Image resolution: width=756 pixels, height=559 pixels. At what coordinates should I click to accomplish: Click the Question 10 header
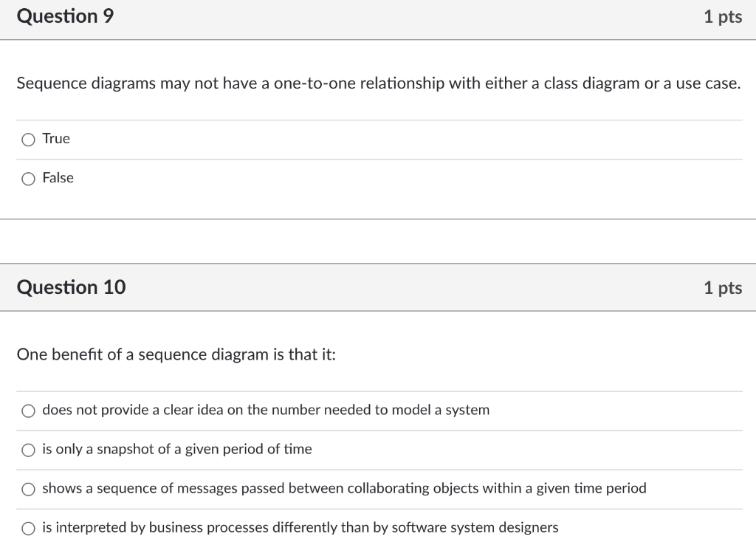[x=71, y=287]
